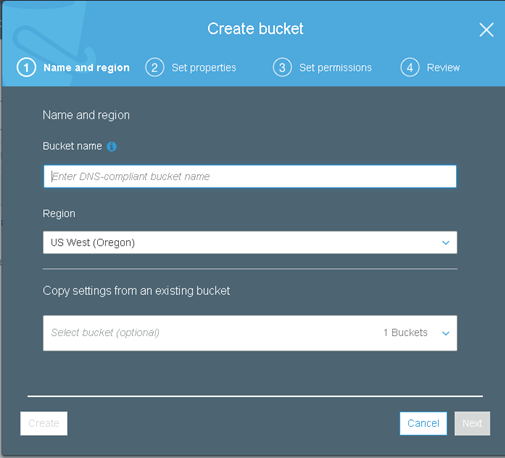Viewport: 505px width, 458px height.
Task: Select the step 1 circle icon
Action: [26, 68]
